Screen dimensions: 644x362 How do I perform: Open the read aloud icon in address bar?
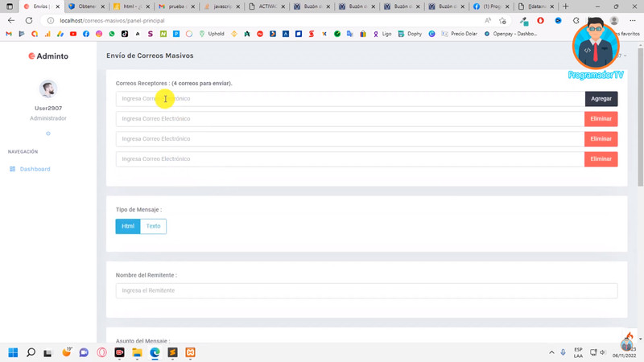[488, 21]
